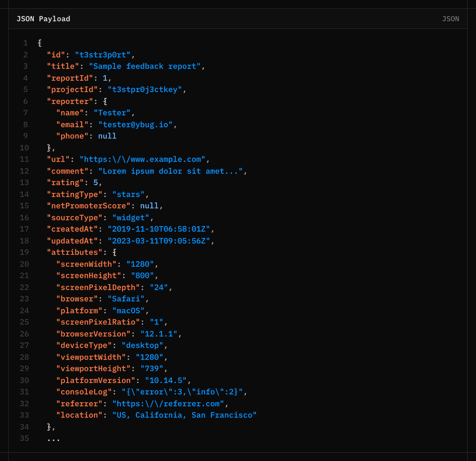Click the "reportId" key

click(70, 78)
